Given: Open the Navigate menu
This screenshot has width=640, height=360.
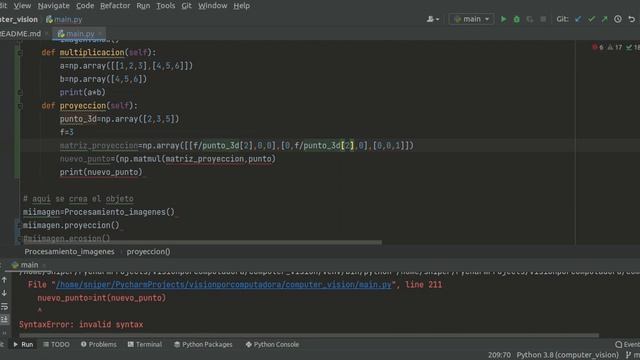Looking at the screenshot, I should pyautogui.click(x=53, y=6).
